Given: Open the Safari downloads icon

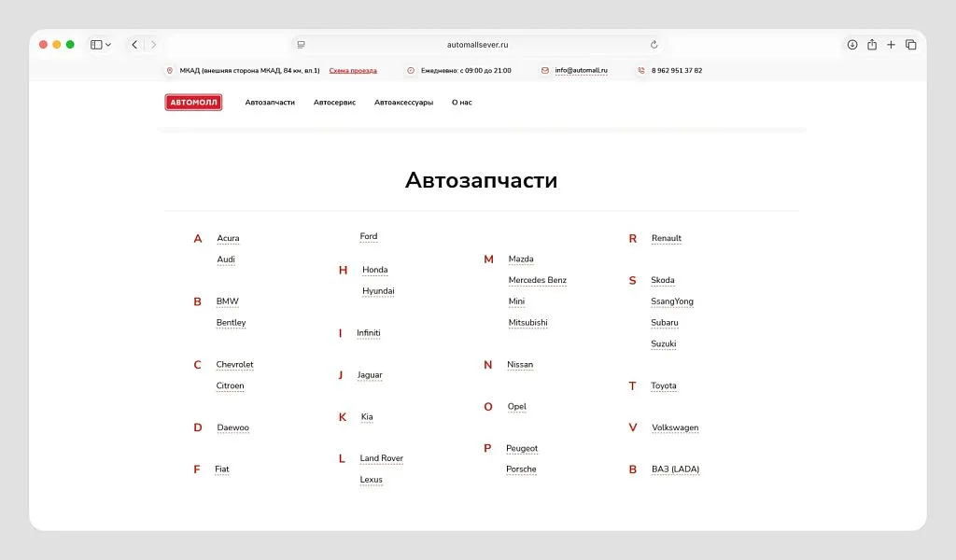Looking at the screenshot, I should coord(852,45).
